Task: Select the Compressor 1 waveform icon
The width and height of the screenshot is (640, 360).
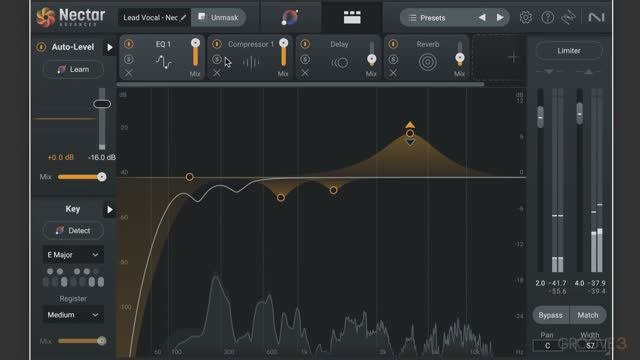Action: point(251,62)
